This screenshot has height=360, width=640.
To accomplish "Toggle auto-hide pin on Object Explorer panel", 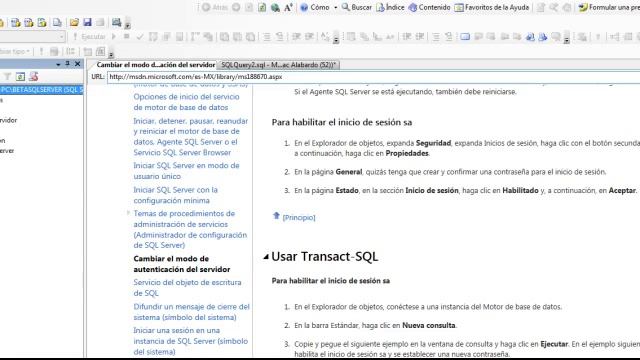I will point(67,64).
